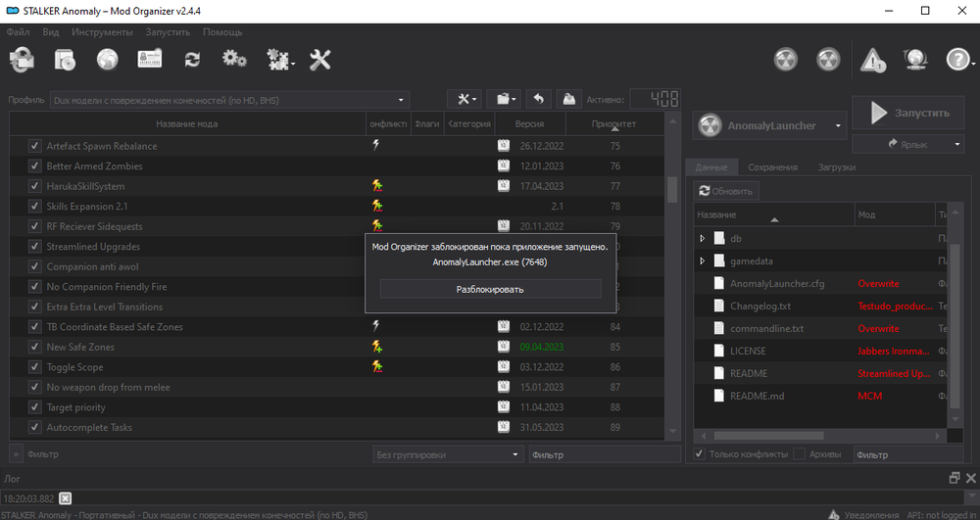Open the Инструменты menu
The width and height of the screenshot is (980, 520).
click(x=102, y=32)
